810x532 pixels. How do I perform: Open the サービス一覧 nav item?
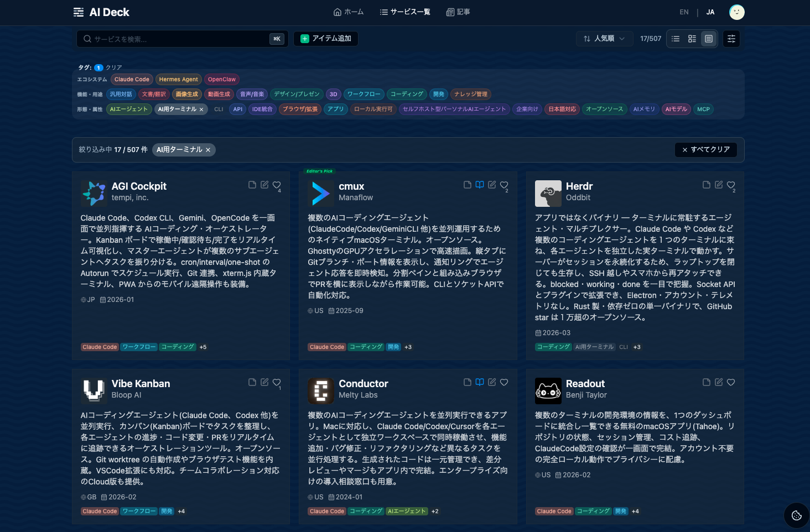405,12
